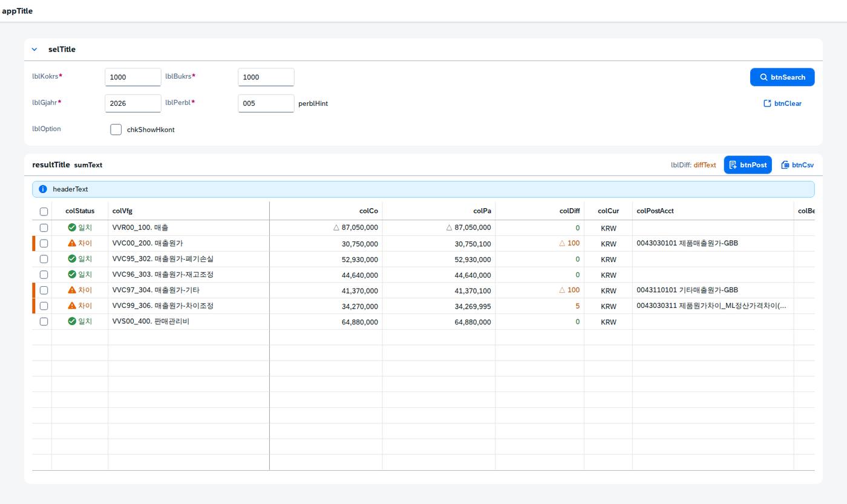The image size is (847, 504).
Task: Click colCo value 52,930,000
Action: click(x=359, y=260)
